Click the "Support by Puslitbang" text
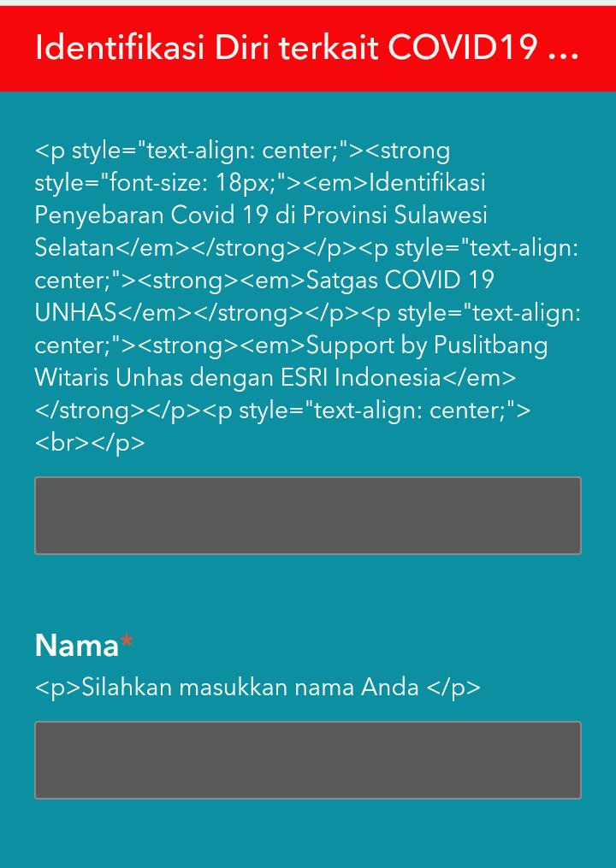The width and height of the screenshot is (616, 868). 427,345
